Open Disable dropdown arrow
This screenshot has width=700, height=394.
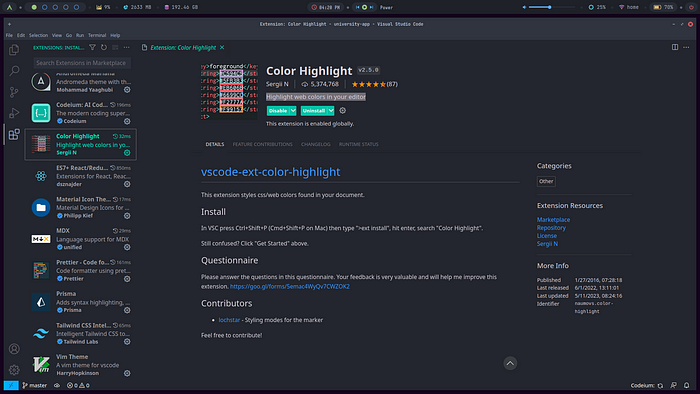[293, 110]
